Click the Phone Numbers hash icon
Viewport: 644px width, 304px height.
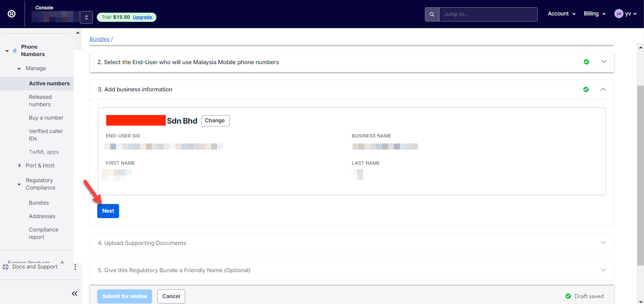[x=15, y=51]
